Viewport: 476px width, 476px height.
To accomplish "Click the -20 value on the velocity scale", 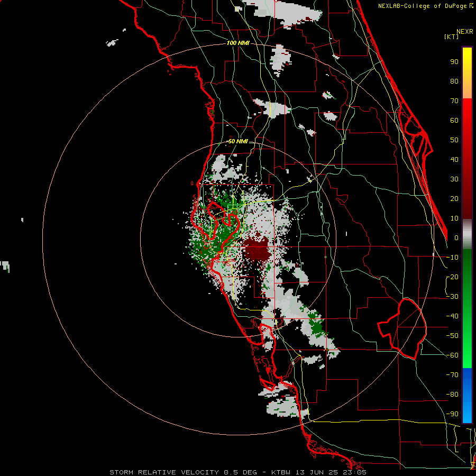I will (x=453, y=277).
